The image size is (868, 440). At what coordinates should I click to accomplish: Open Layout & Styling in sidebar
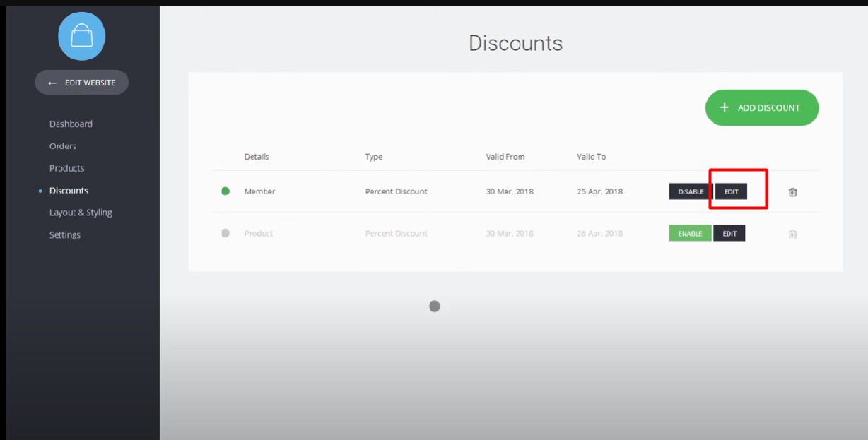tap(81, 213)
